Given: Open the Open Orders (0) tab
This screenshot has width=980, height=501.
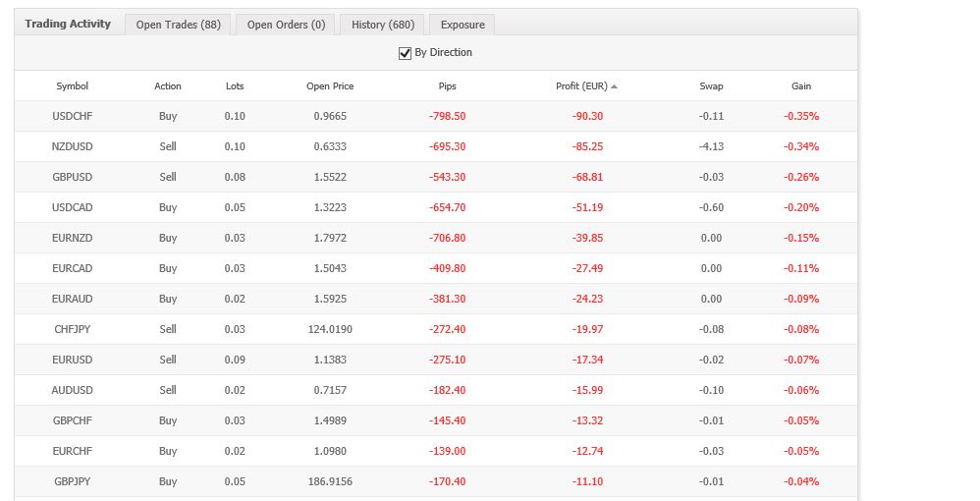Looking at the screenshot, I should point(286,25).
